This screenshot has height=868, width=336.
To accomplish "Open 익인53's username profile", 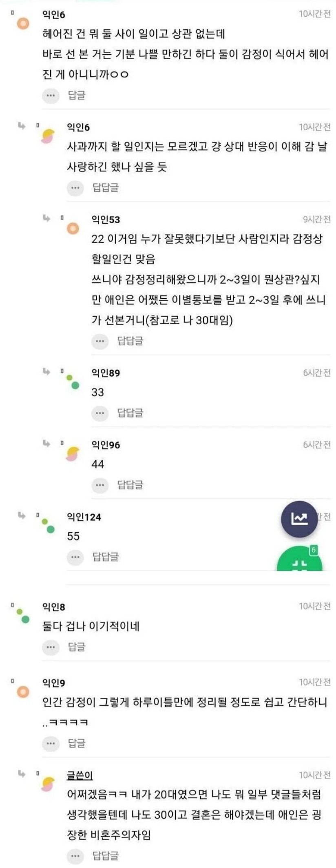I will coord(106,220).
